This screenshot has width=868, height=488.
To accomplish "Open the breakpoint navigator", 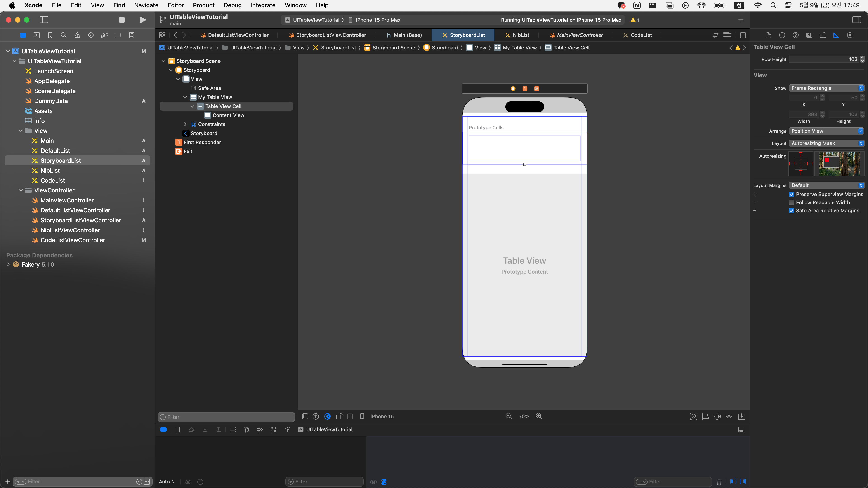I will (118, 35).
